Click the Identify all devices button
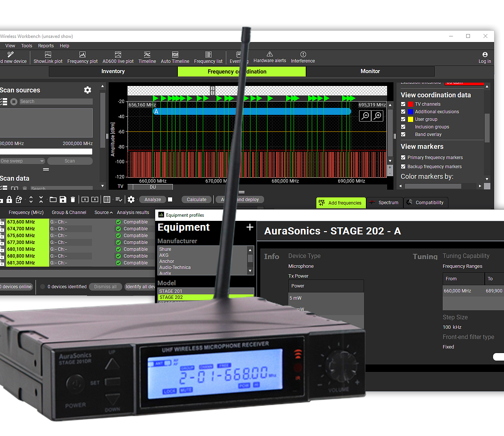 pos(140,287)
